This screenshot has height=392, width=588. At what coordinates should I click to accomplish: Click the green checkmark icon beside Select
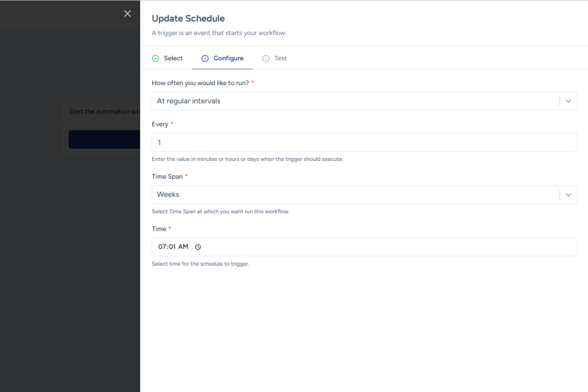[156, 59]
